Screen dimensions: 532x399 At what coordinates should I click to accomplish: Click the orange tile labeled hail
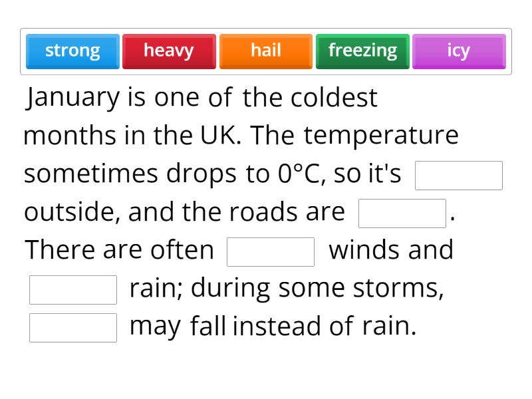(265, 51)
